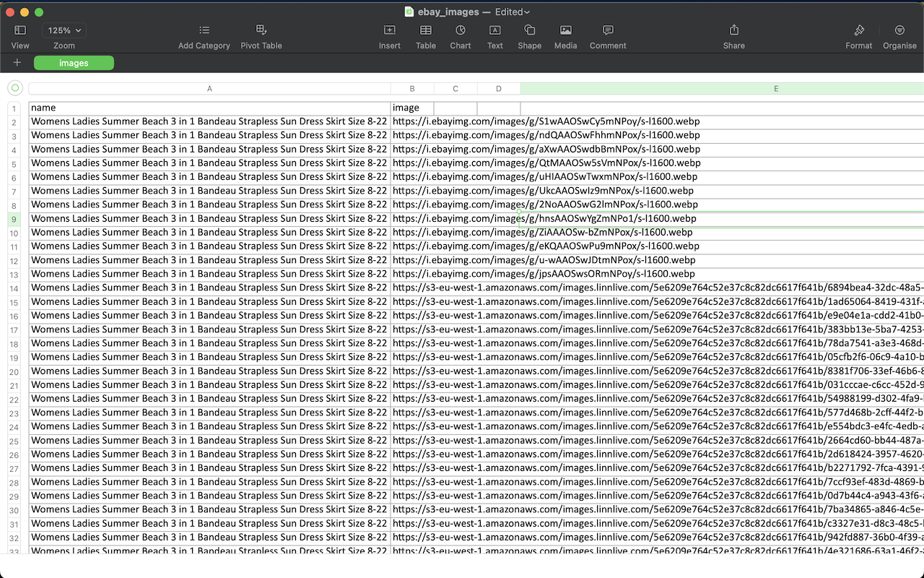Open the Insert menu in toolbar

390,30
